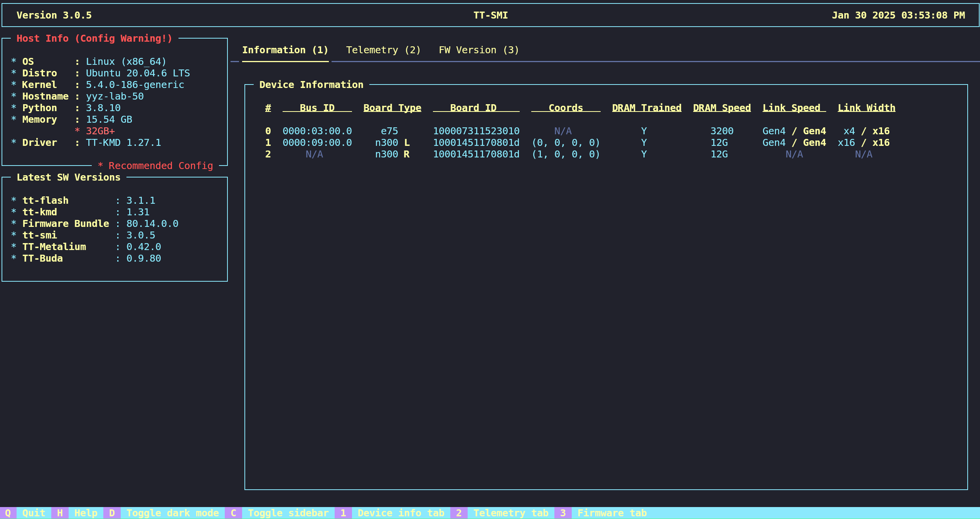This screenshot has height=519, width=980.
Task: Select the Information (1) tab
Action: pyautogui.click(x=285, y=50)
